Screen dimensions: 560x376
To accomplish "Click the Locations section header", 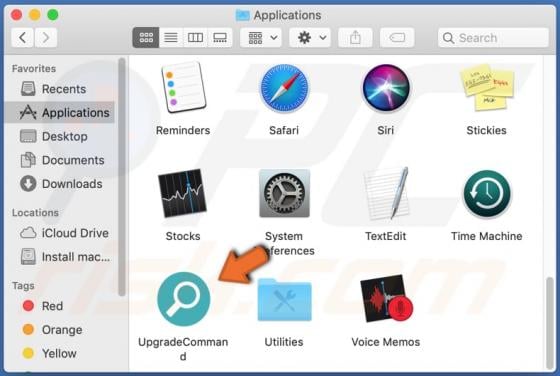I will [x=35, y=213].
